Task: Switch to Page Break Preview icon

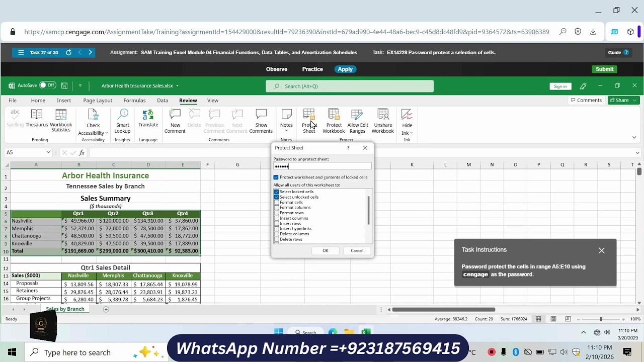Action: (568, 319)
